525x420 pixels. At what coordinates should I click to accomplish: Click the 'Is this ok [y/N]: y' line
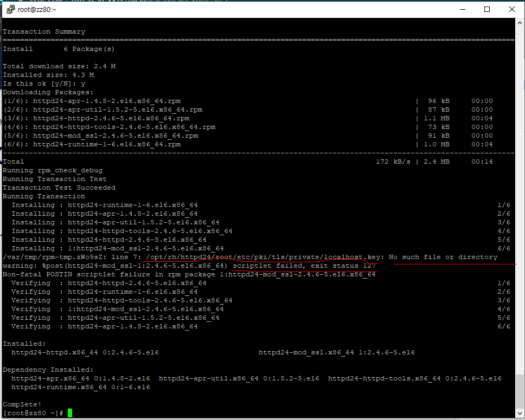pyautogui.click(x=44, y=83)
